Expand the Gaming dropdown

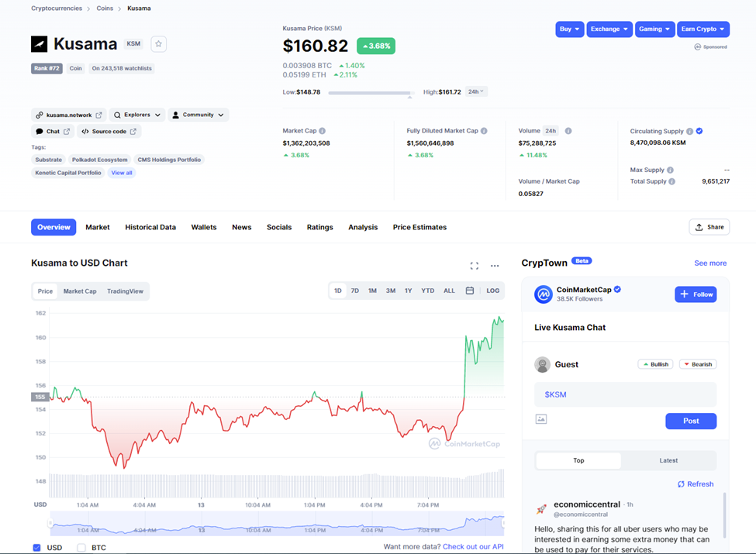pos(654,29)
